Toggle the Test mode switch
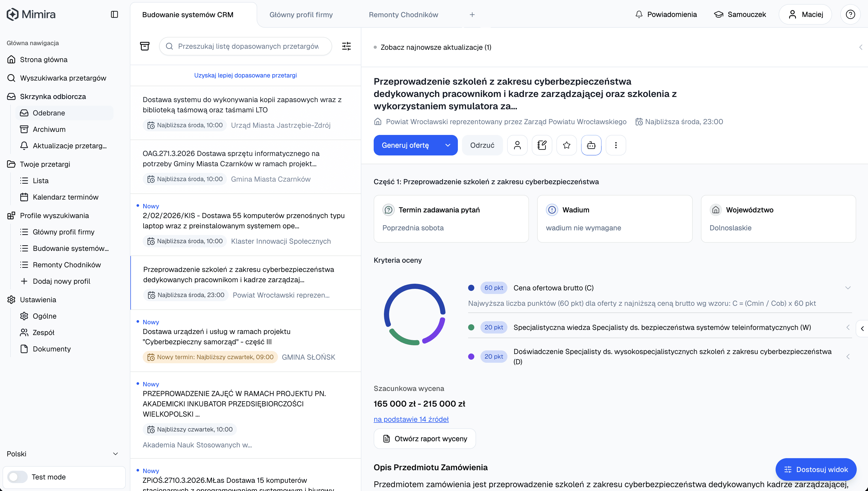 click(x=17, y=477)
